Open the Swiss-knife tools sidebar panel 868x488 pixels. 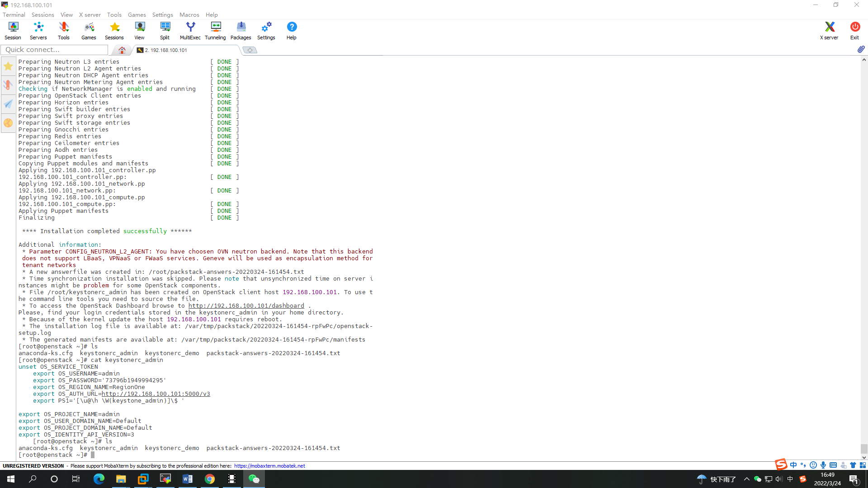pos(8,85)
